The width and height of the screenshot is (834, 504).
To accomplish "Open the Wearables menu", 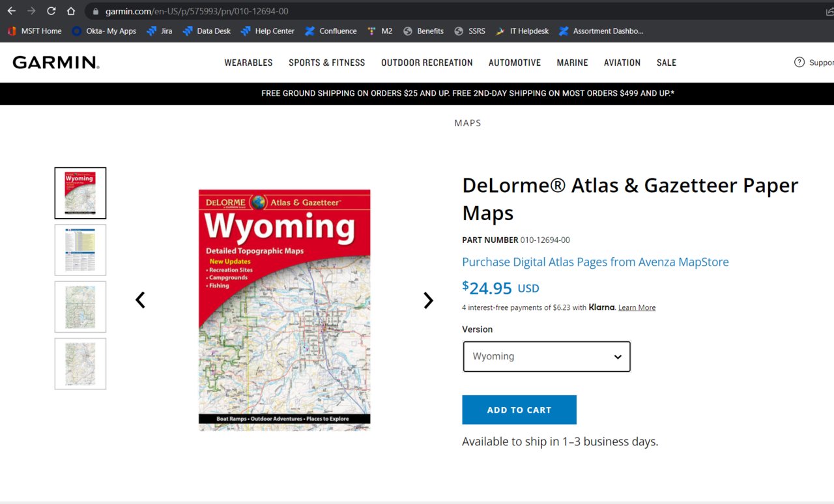I will pyautogui.click(x=248, y=63).
